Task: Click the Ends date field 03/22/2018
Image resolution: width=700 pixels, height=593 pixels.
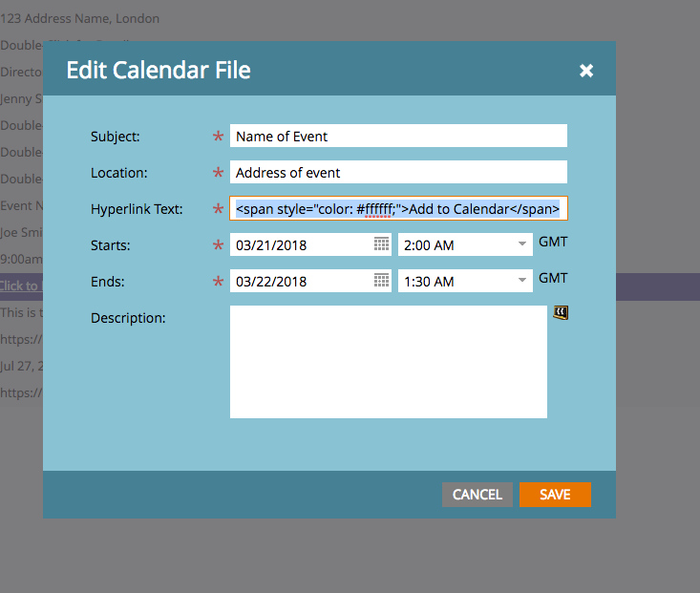Action: [x=301, y=281]
